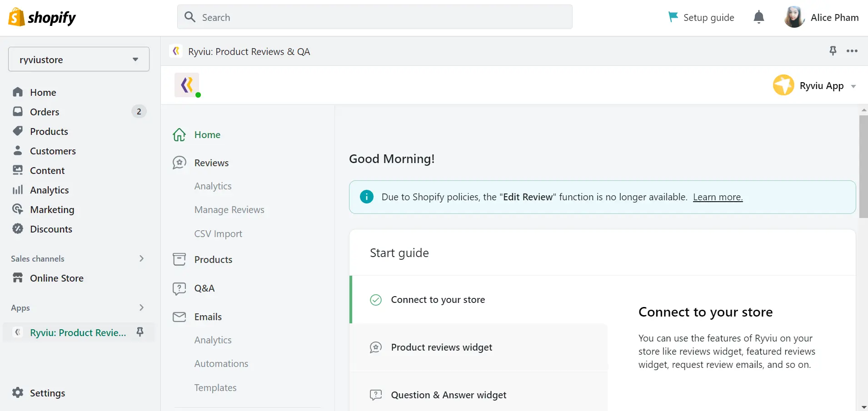Open the Q&A section of Ryviu
Screen dimensions: 868x411
(x=204, y=288)
